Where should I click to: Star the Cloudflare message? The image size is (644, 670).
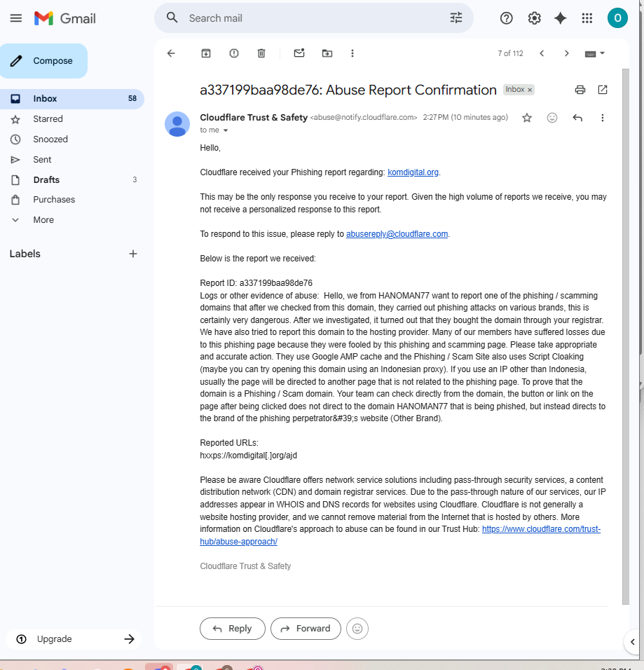coord(527,118)
